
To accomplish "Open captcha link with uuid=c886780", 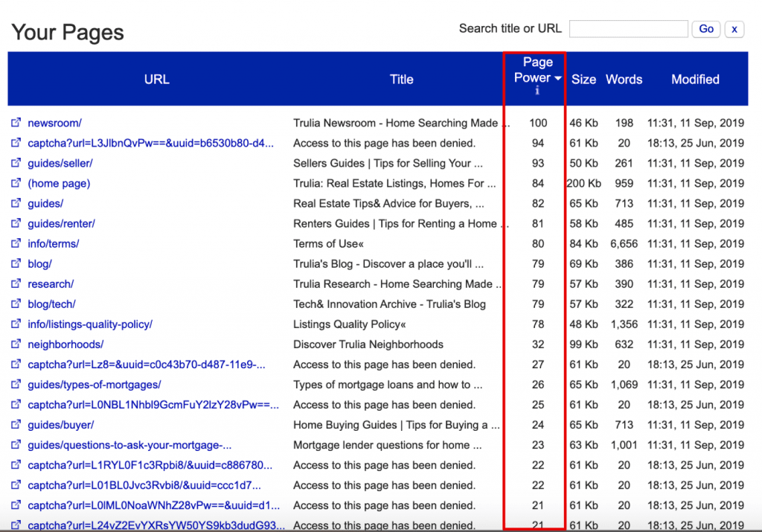I will click(150, 465).
